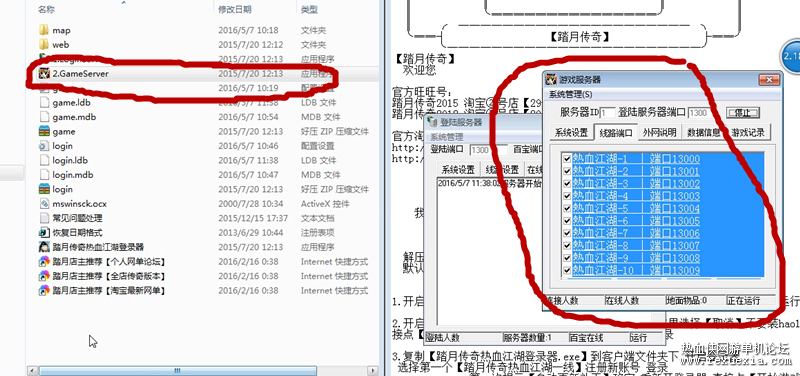Image resolution: width=800 pixels, height=376 pixels.
Task: Select the 踏月传奇热血江湖登录器 application icon
Action: coord(44,247)
